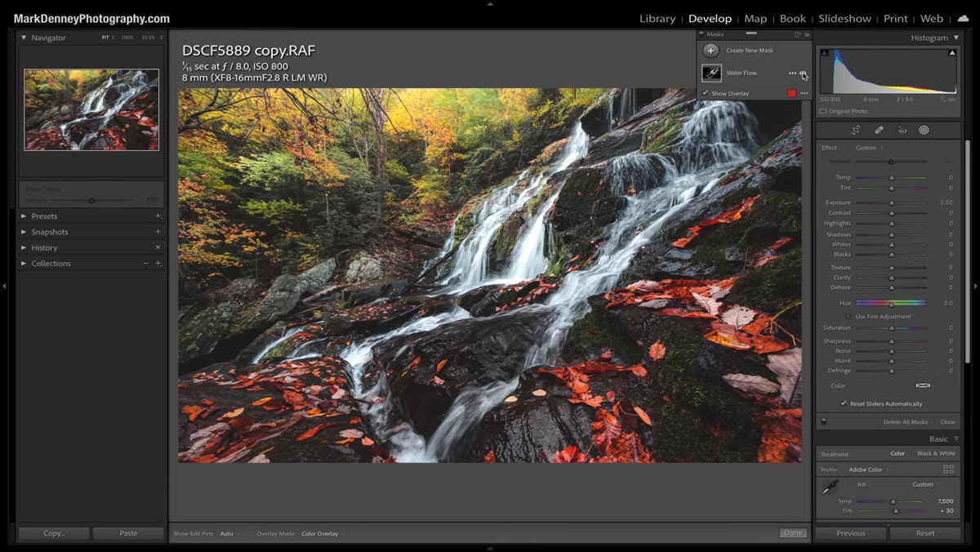
Task: Expand the Collections panel
Action: point(24,264)
